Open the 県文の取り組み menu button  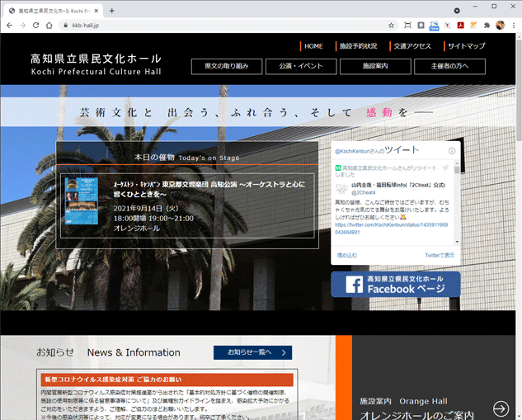point(227,66)
